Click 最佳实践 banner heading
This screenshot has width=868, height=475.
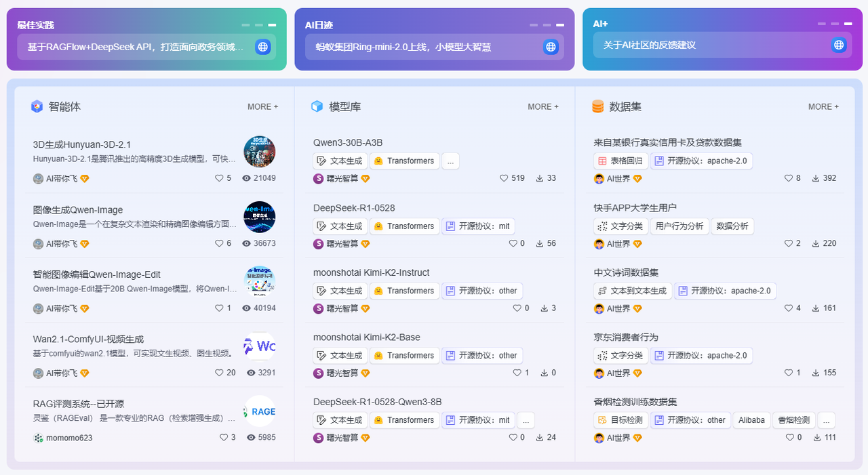(35, 25)
